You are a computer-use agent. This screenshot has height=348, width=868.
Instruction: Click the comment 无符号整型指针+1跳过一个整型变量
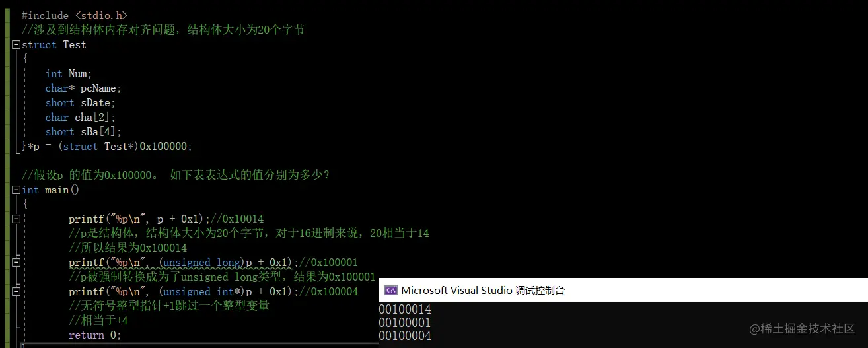coord(169,306)
